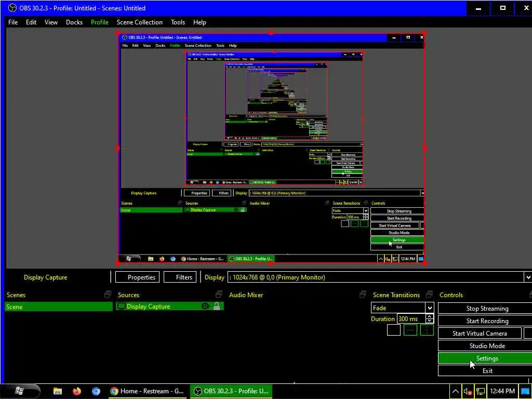Click the Controls dock title
Image resolution: width=532 pixels, height=399 pixels.
tap(451, 295)
